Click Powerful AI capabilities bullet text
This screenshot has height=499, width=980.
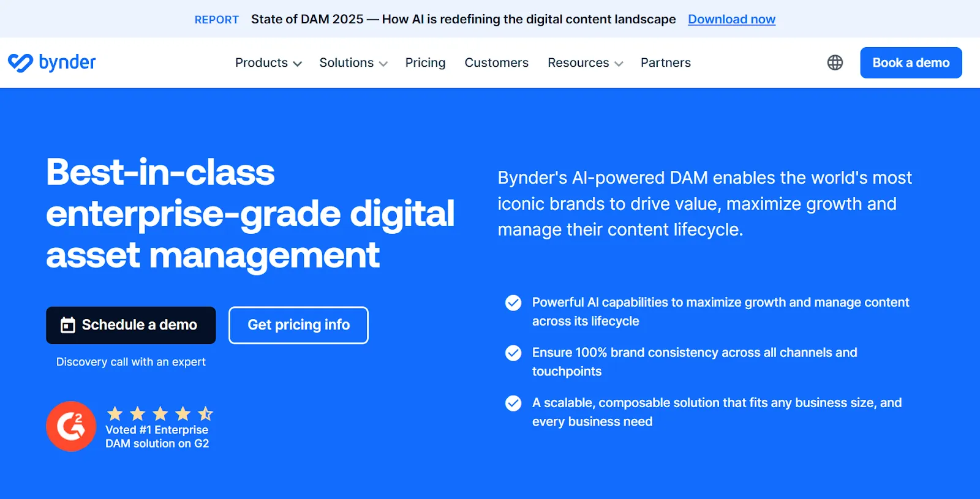[720, 312]
